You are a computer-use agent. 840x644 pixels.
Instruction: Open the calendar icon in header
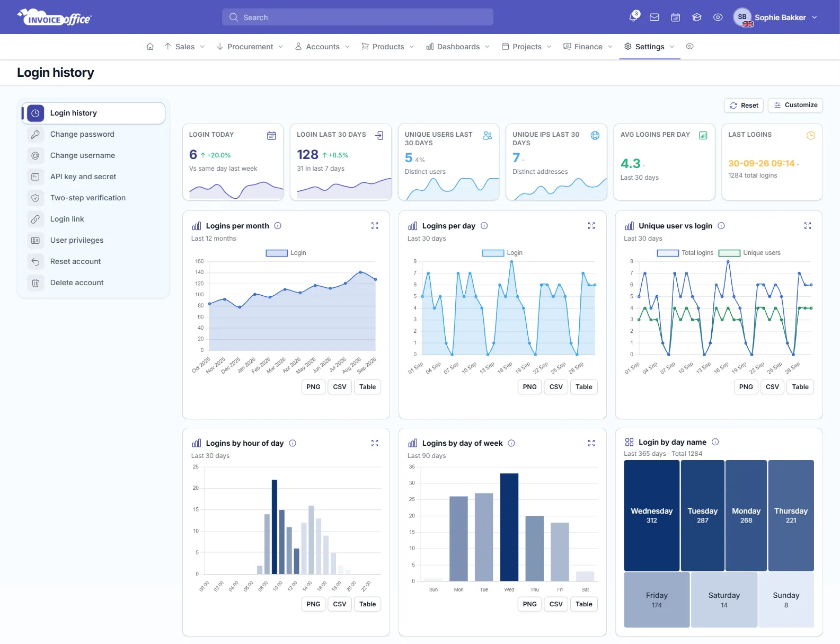tap(676, 17)
